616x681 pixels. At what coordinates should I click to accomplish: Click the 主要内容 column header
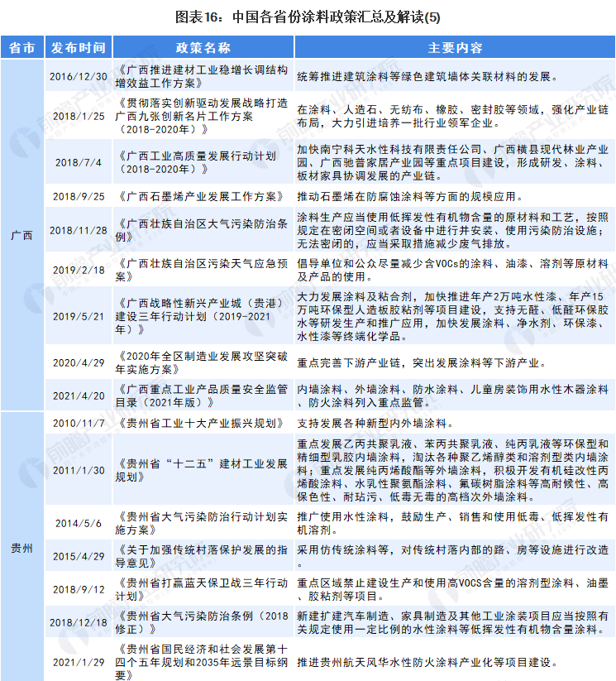[455, 47]
